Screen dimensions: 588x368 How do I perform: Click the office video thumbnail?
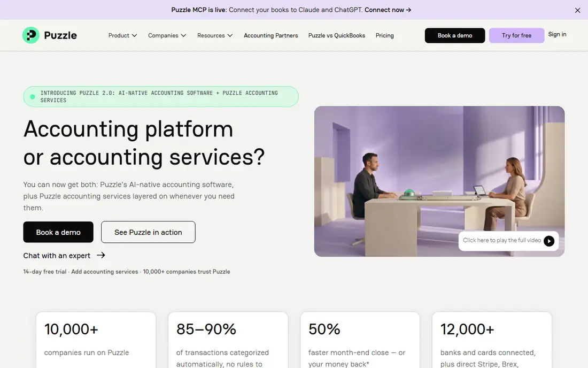click(439, 181)
